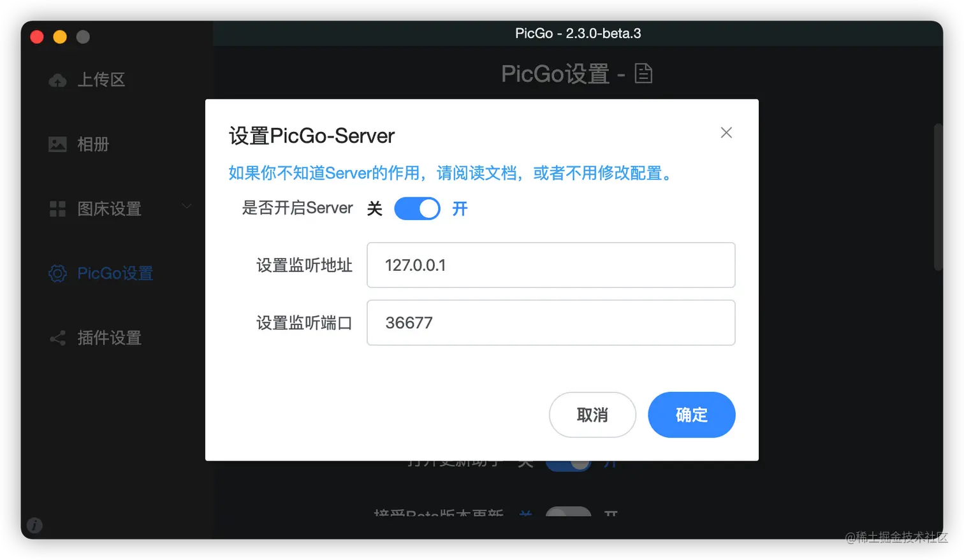
Task: Click the PicGo设置 gear icon
Action: tap(57, 273)
